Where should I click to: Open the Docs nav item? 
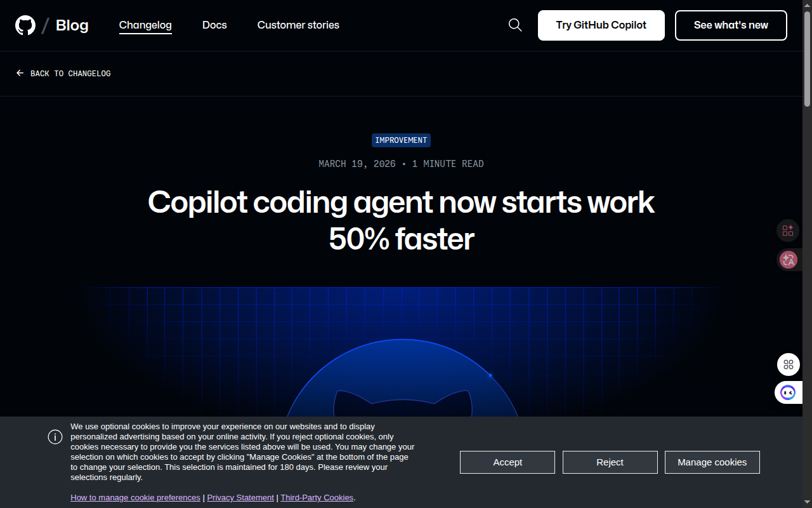214,25
